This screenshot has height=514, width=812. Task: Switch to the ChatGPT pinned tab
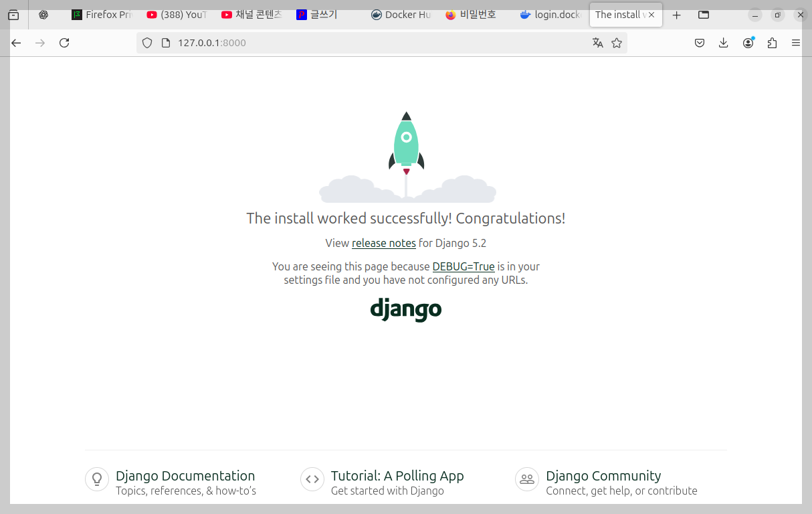pyautogui.click(x=43, y=15)
